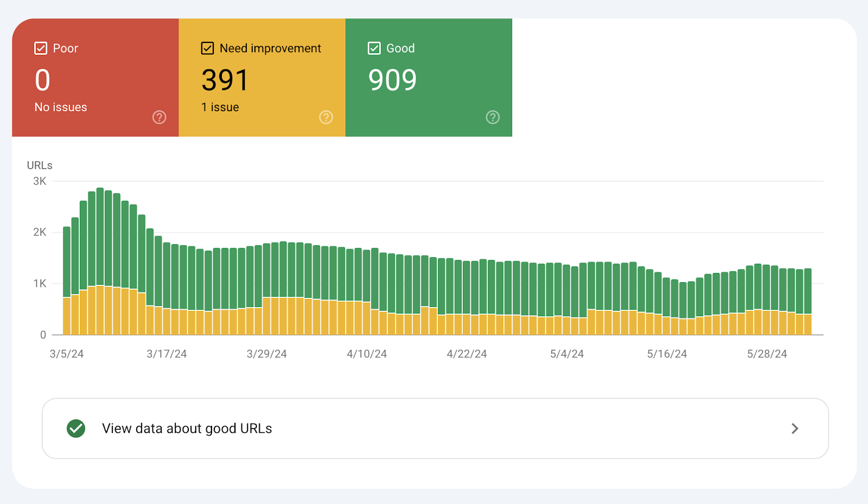The height and width of the screenshot is (504, 868).
Task: Click the "No issues" label
Action: (61, 107)
